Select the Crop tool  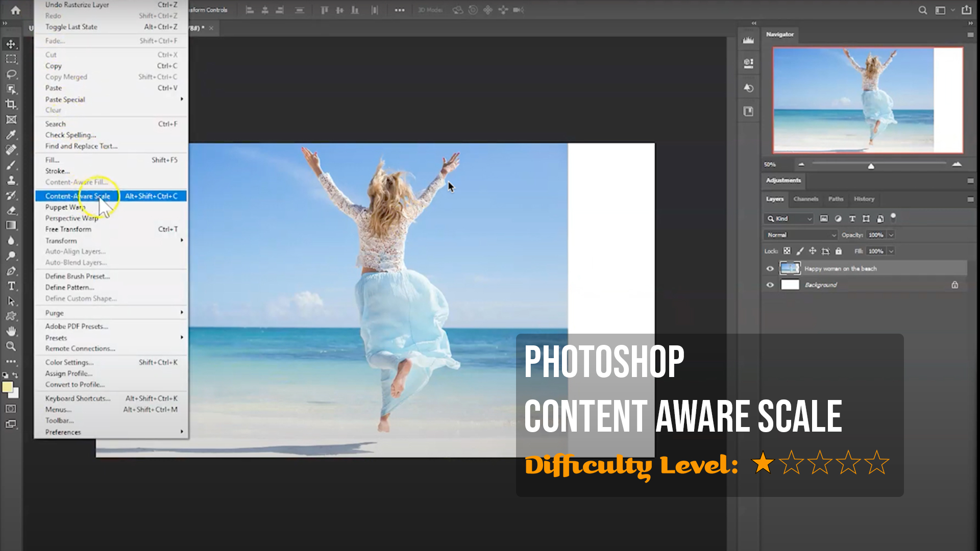(11, 105)
